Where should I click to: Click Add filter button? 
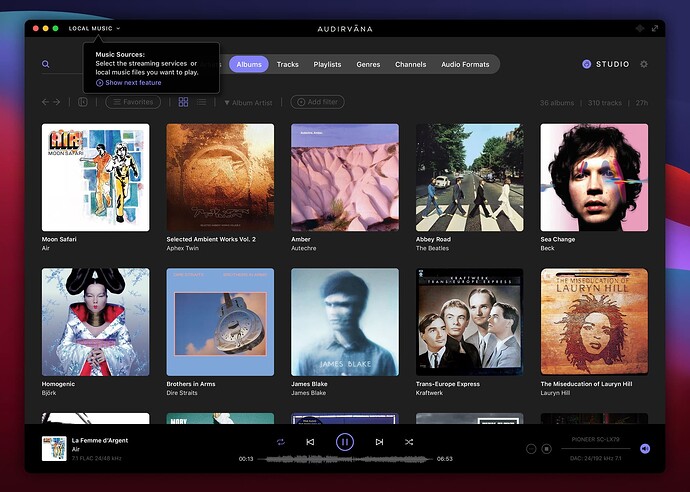click(x=317, y=102)
